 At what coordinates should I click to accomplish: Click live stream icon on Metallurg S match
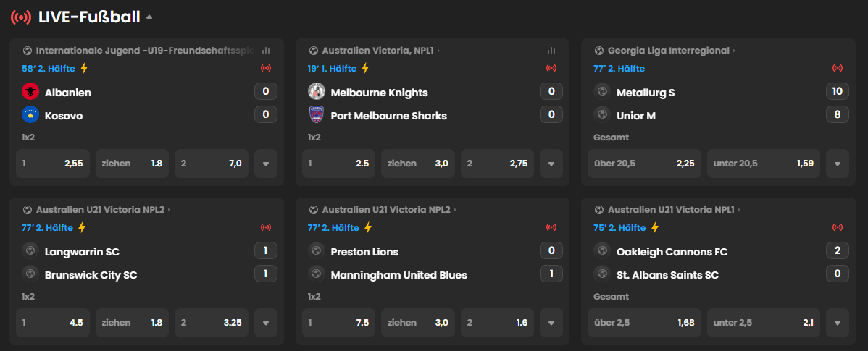[838, 69]
